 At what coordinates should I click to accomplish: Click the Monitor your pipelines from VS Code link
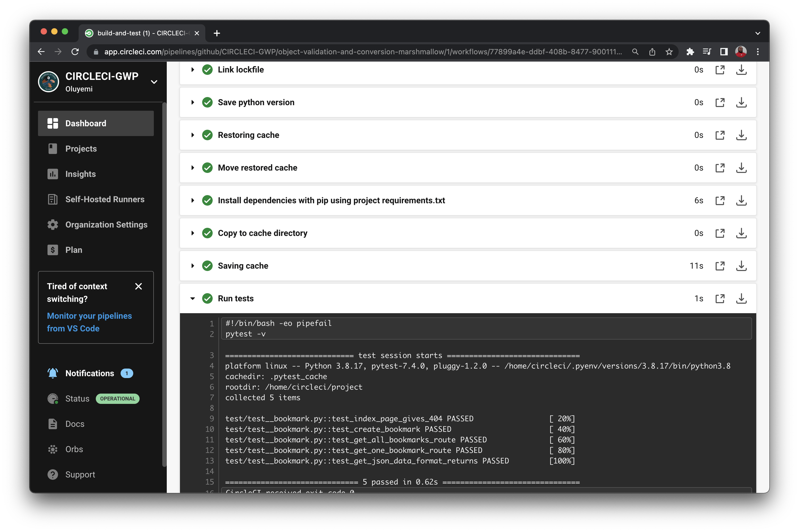89,322
